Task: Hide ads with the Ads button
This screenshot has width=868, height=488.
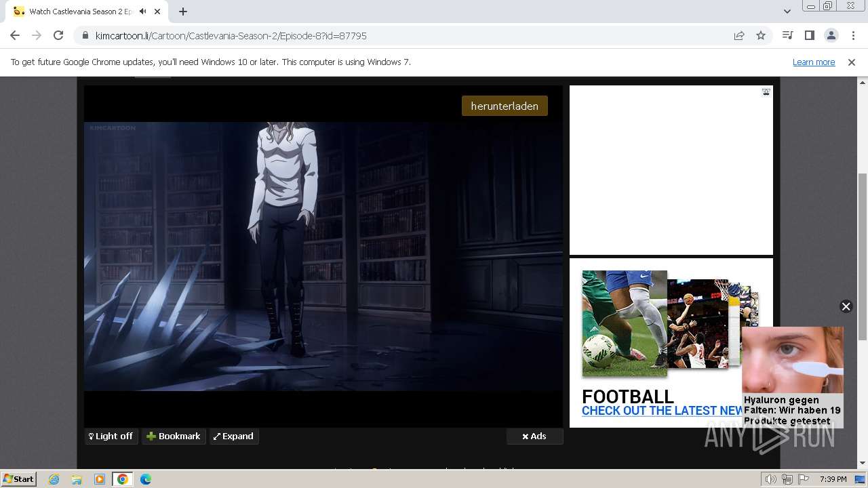Action: [x=534, y=436]
